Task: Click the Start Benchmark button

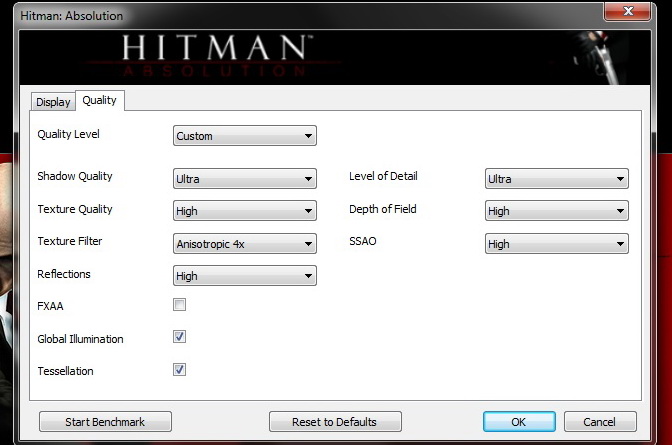Action: click(105, 422)
